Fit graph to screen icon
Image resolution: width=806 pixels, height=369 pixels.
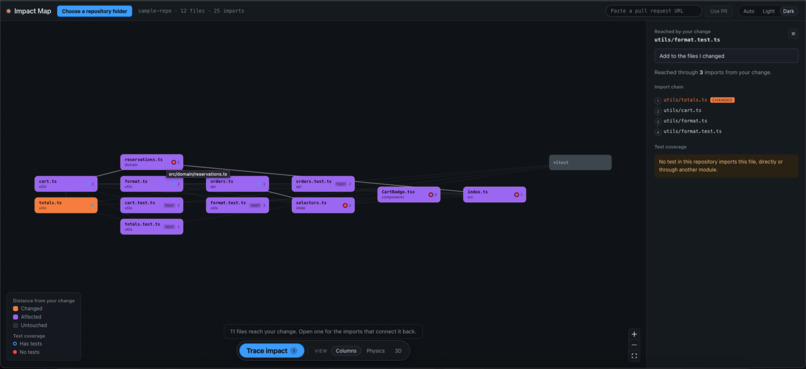point(634,356)
